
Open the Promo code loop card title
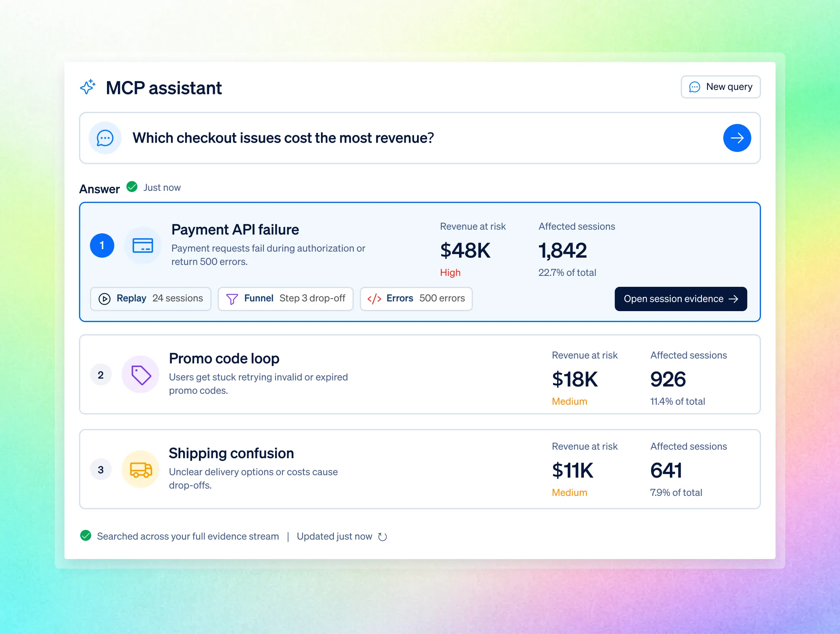pos(224,359)
